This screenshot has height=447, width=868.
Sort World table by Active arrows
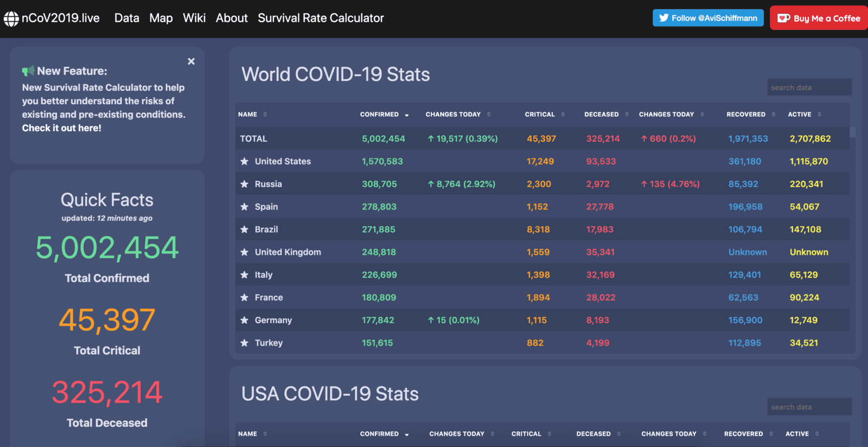pyautogui.click(x=819, y=114)
